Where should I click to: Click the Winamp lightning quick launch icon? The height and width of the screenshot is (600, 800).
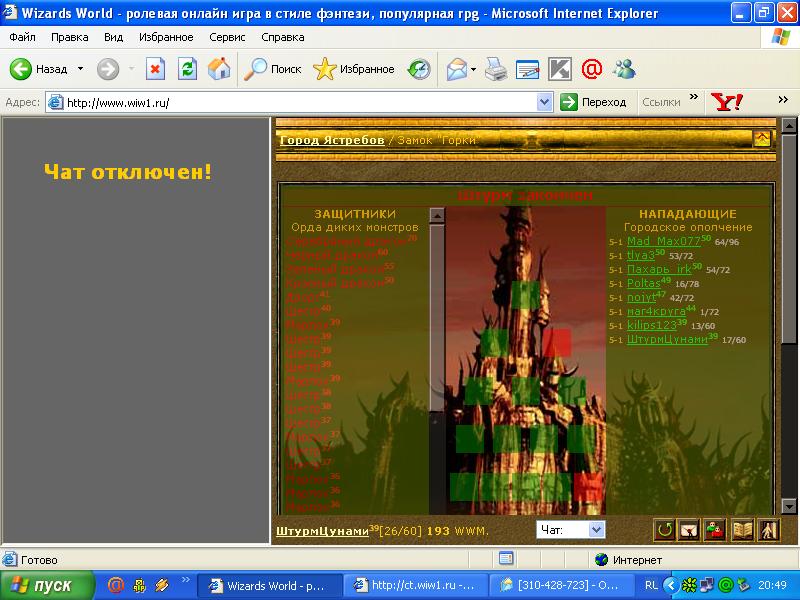pyautogui.click(x=162, y=585)
